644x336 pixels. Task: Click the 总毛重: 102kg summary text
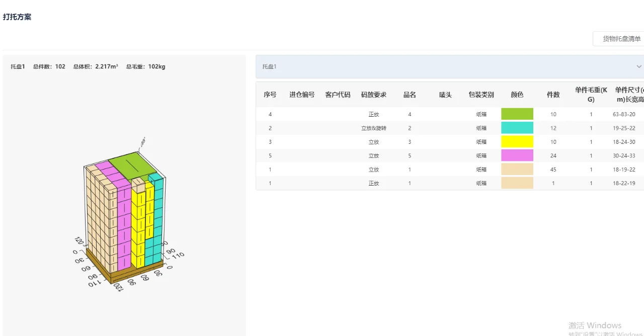pos(145,66)
